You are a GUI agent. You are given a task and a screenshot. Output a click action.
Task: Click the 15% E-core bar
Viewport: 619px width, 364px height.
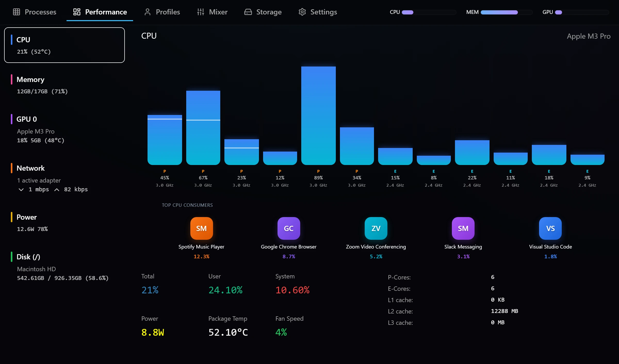[395, 156]
